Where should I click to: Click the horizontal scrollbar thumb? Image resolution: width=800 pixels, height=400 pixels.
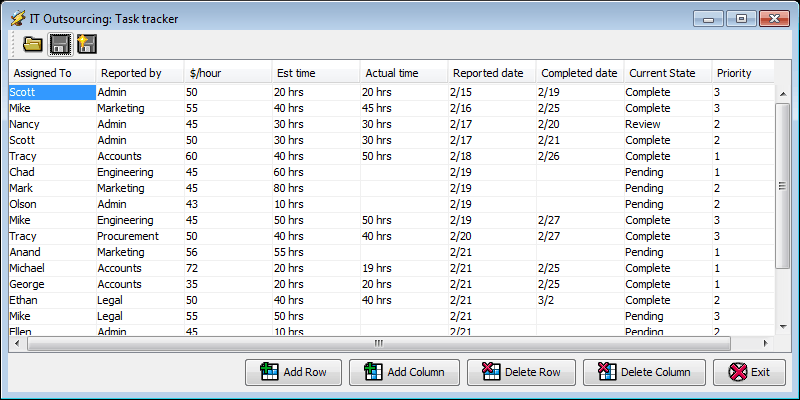[379, 343]
